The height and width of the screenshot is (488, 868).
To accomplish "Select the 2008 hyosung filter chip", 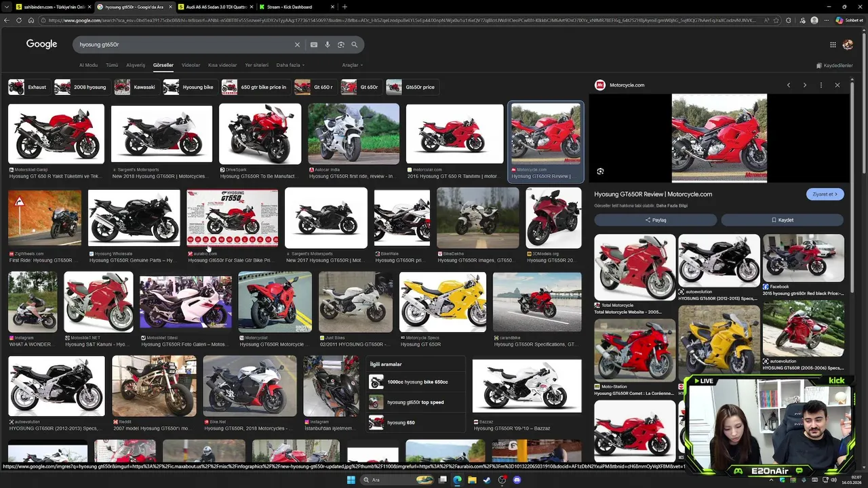I will coord(81,87).
